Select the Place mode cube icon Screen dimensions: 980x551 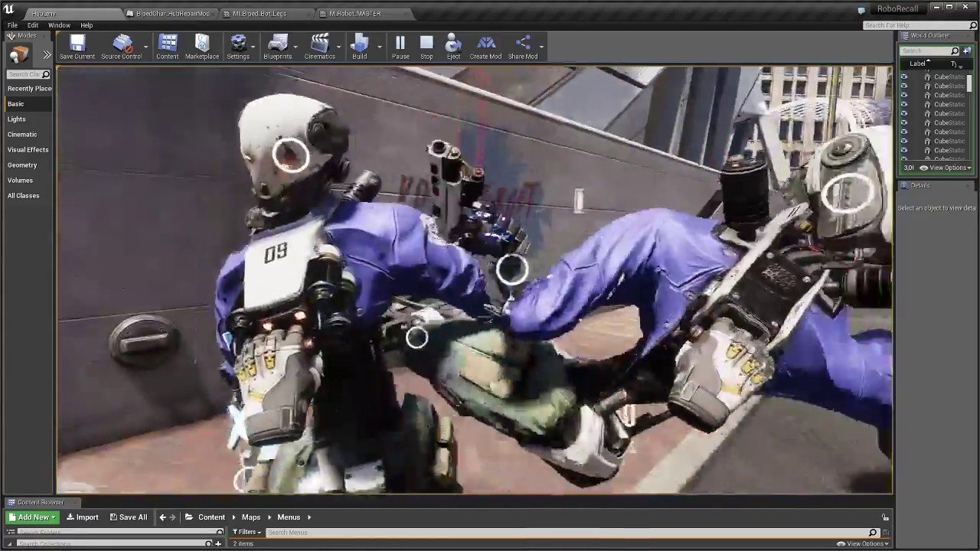click(19, 54)
